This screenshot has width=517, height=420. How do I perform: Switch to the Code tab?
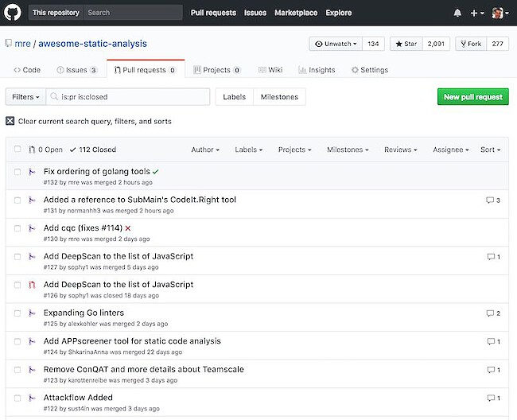pyautogui.click(x=27, y=70)
